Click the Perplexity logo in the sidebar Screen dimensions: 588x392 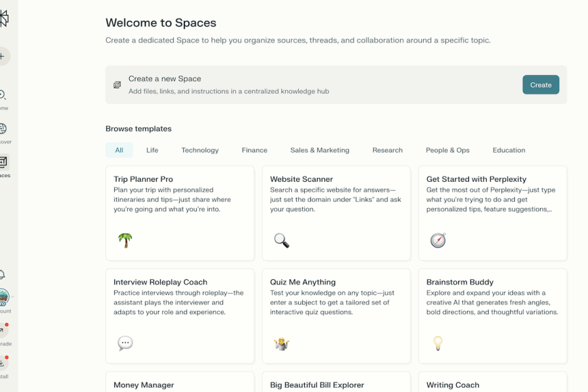point(3,19)
